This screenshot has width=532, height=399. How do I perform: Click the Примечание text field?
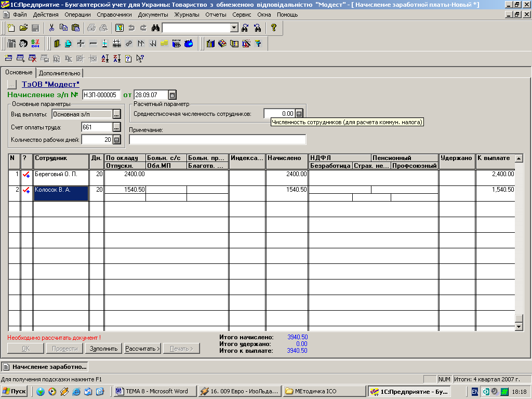click(x=218, y=139)
